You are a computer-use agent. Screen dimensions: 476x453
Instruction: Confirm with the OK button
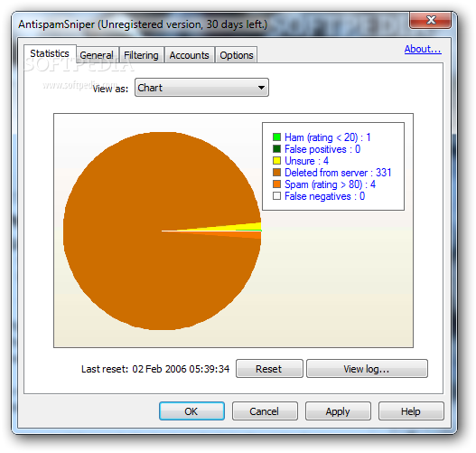tap(191, 411)
